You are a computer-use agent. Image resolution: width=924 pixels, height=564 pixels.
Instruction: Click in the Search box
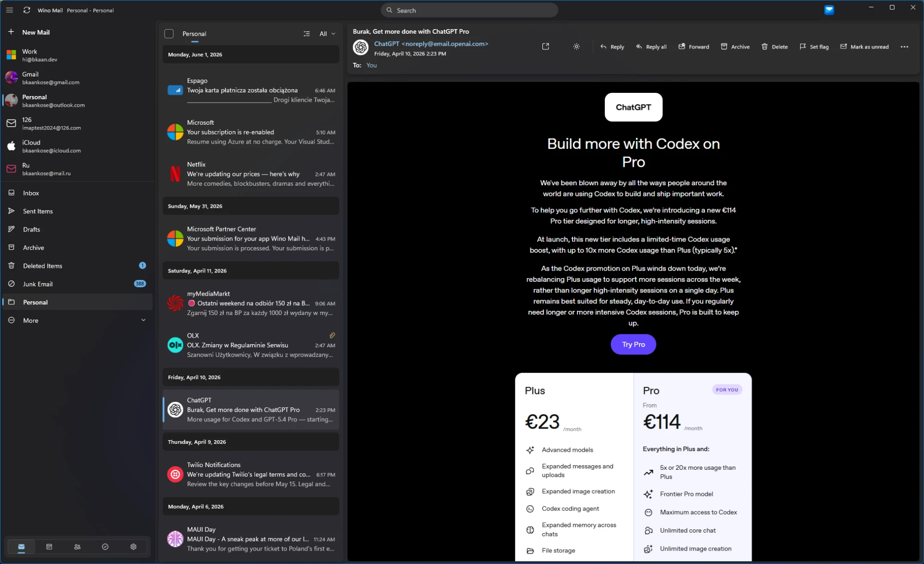(469, 10)
